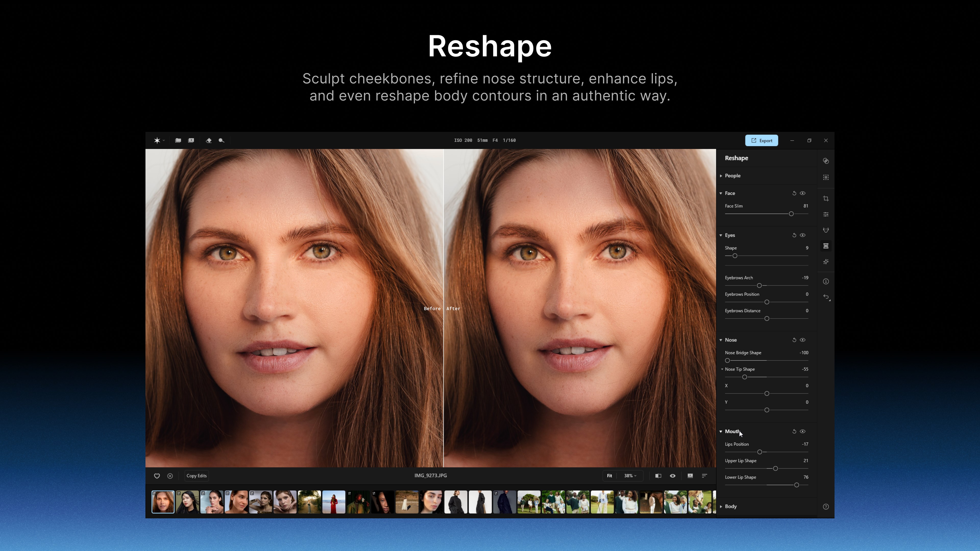Open the folder icon in top toolbar

pyautogui.click(x=178, y=140)
